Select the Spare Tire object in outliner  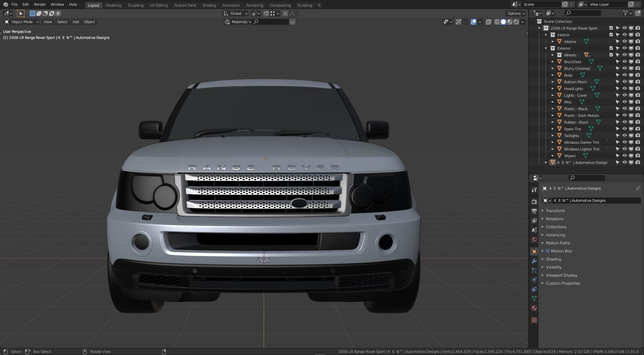tap(572, 129)
